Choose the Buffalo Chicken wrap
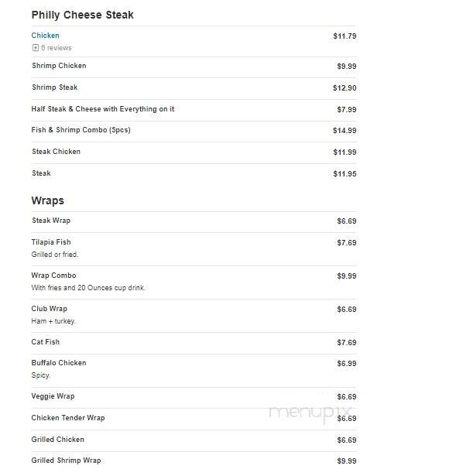449x476 pixels. 59,363
